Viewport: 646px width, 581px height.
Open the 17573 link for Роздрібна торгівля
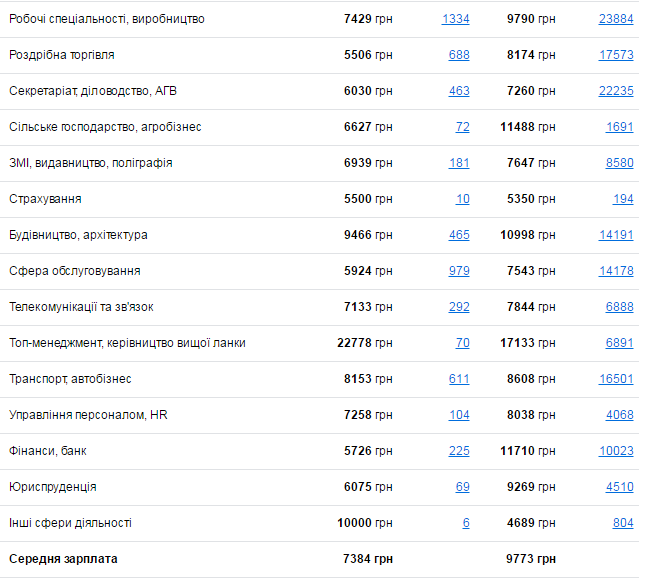point(615,55)
